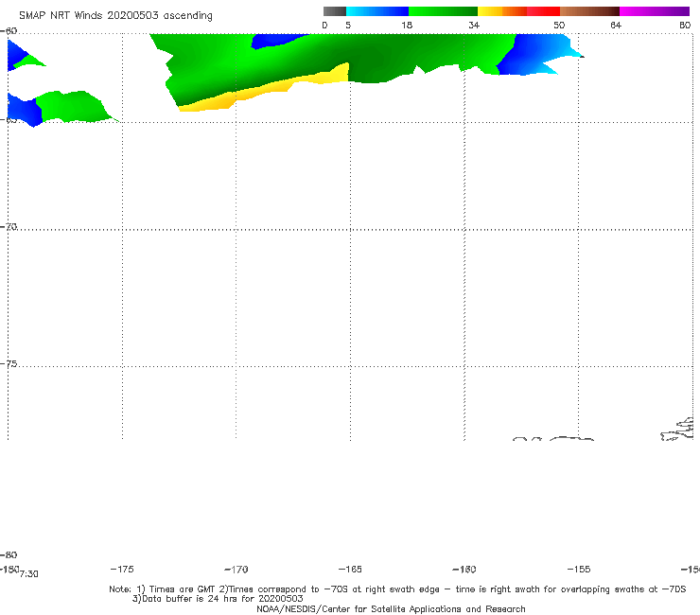Click the 7:30 swath time label
Image resolution: width=700 pixels, height=615 pixels.
click(29, 574)
